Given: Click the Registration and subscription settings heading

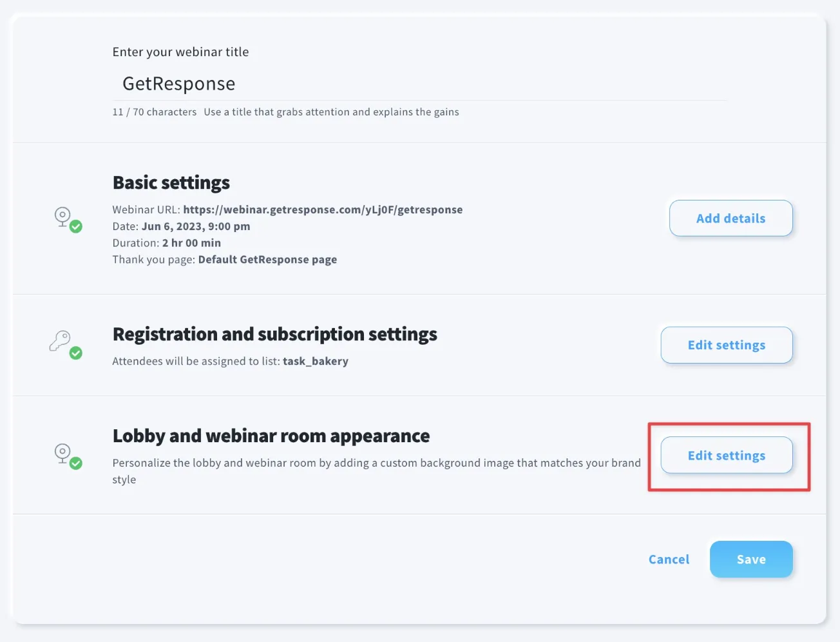Looking at the screenshot, I should [275, 334].
